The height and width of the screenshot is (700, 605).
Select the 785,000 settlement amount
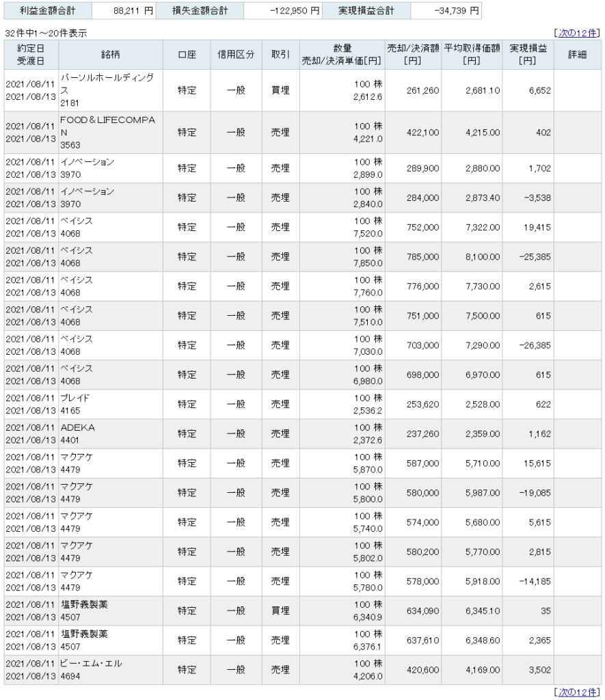click(423, 257)
